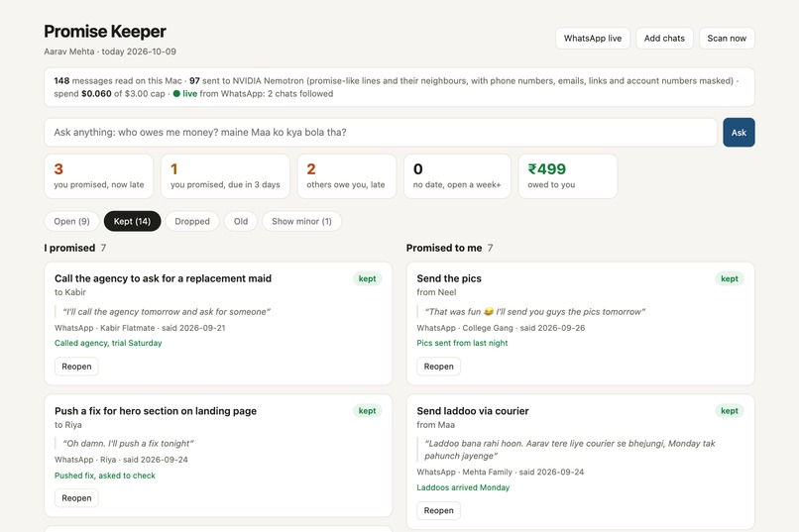Click the 'Send the pics' title
Screen dimensions: 799x532
pos(449,278)
